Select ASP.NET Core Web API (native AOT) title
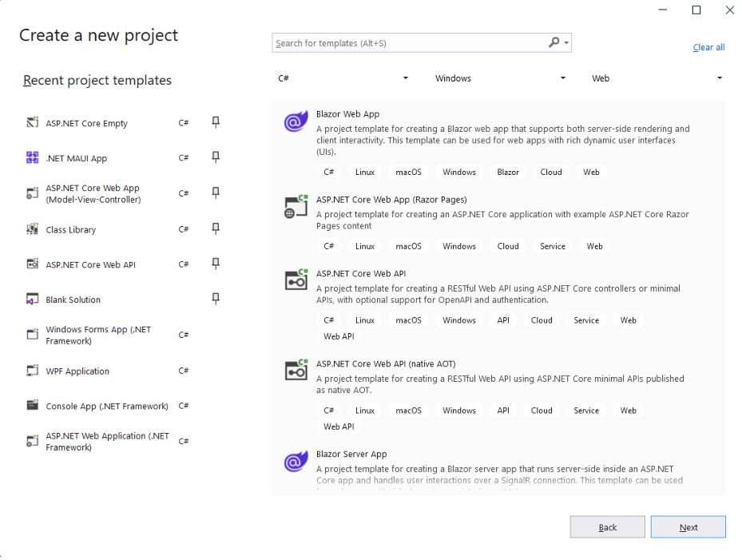The width and height of the screenshot is (742, 560). pos(386,364)
